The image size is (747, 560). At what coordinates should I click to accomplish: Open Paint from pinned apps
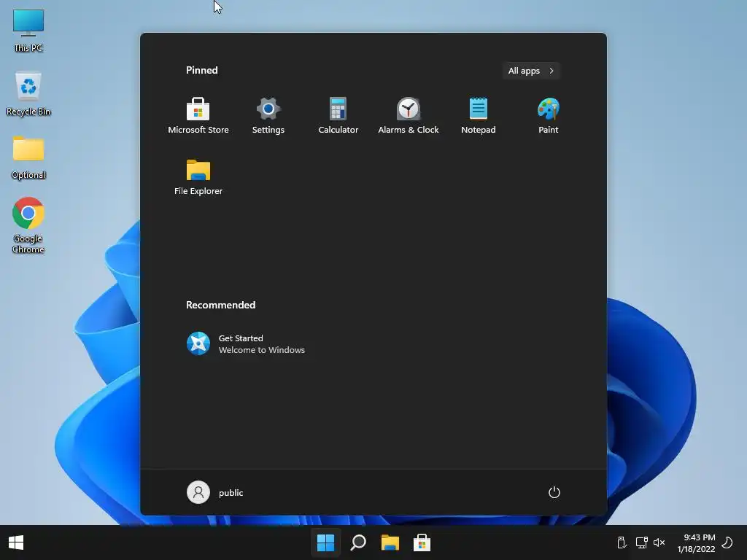coord(549,116)
